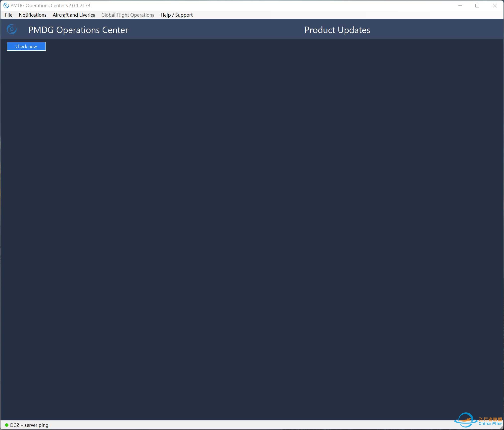Click the PMDG Operations Center heading

[x=78, y=30]
